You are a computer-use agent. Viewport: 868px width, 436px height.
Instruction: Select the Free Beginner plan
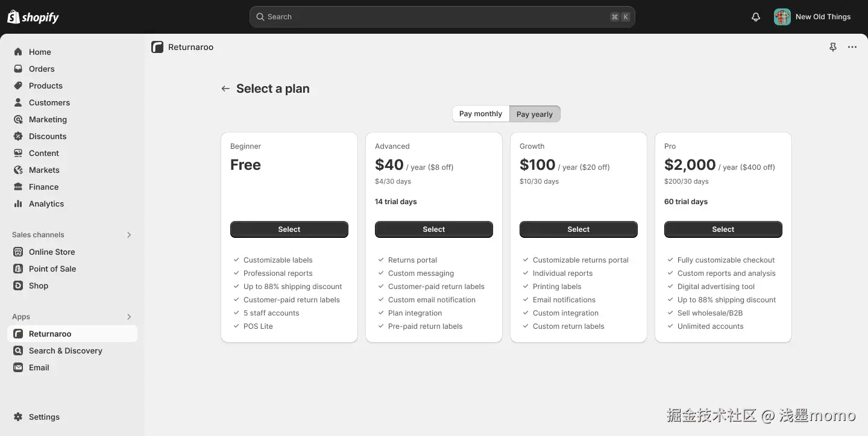point(289,229)
